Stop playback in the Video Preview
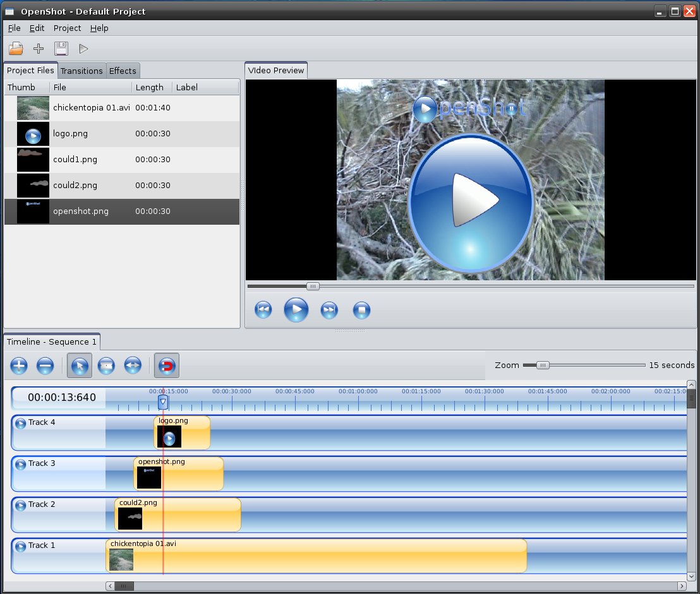 tap(361, 310)
